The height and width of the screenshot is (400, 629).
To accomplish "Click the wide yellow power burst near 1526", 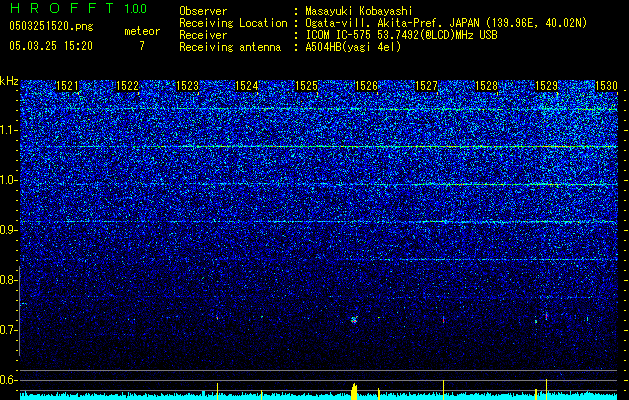I will pyautogui.click(x=354, y=392).
